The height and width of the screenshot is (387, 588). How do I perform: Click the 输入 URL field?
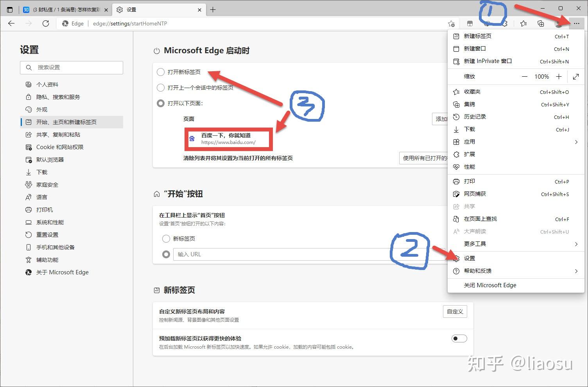[310, 254]
